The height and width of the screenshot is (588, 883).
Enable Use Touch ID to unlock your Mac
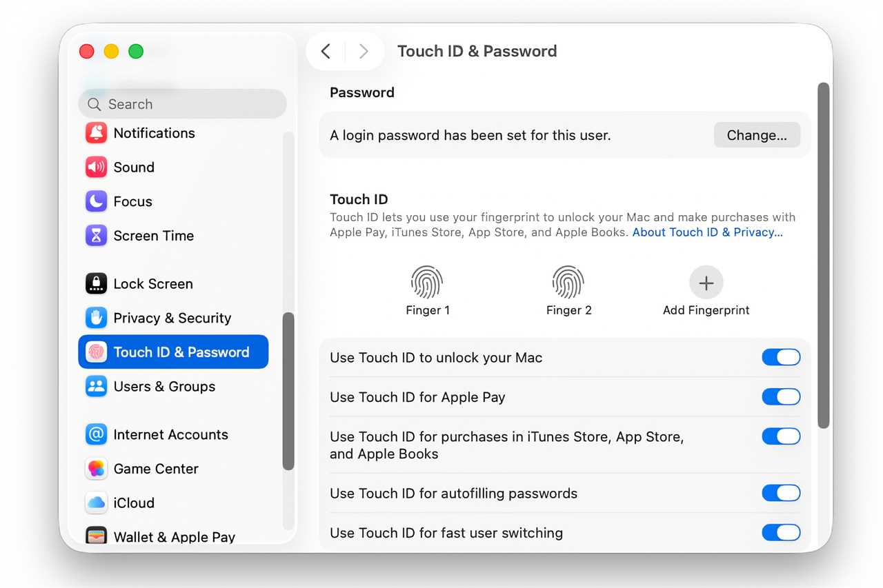(x=781, y=357)
